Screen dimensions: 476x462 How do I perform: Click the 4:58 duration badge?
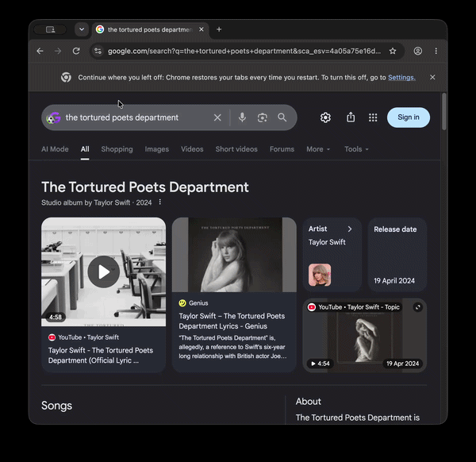[56, 317]
